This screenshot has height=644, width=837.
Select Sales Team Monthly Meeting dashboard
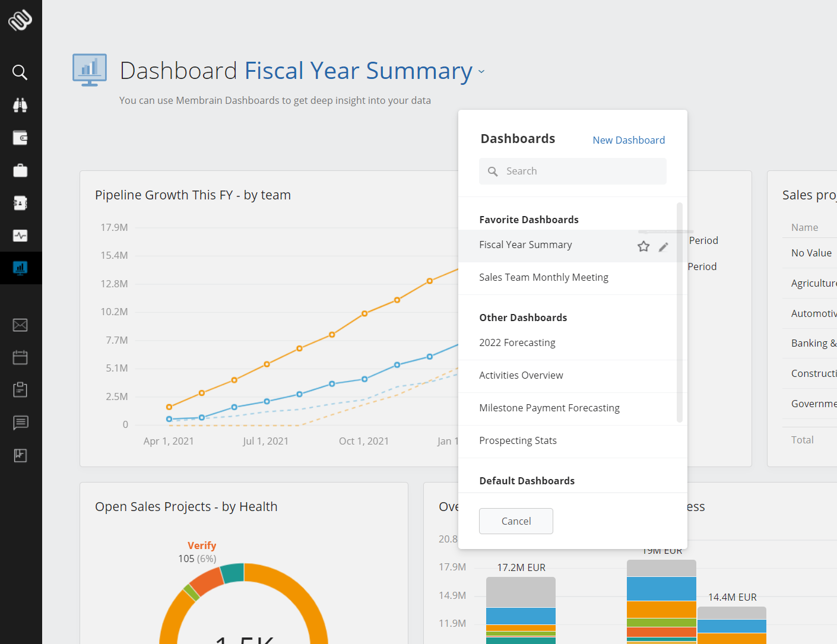pyautogui.click(x=567, y=278)
